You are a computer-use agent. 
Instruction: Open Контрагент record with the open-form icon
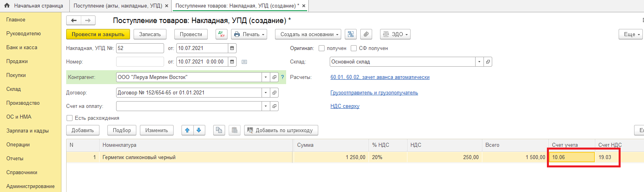click(274, 77)
